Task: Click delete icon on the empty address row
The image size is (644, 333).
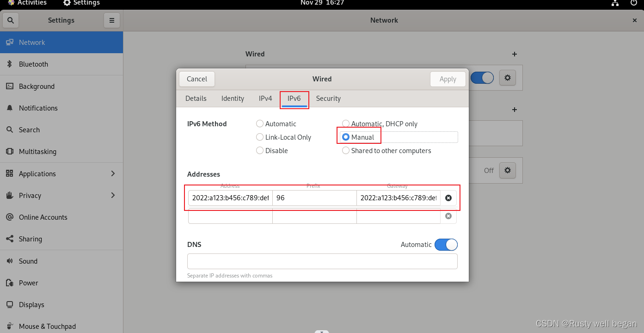Action: point(448,216)
